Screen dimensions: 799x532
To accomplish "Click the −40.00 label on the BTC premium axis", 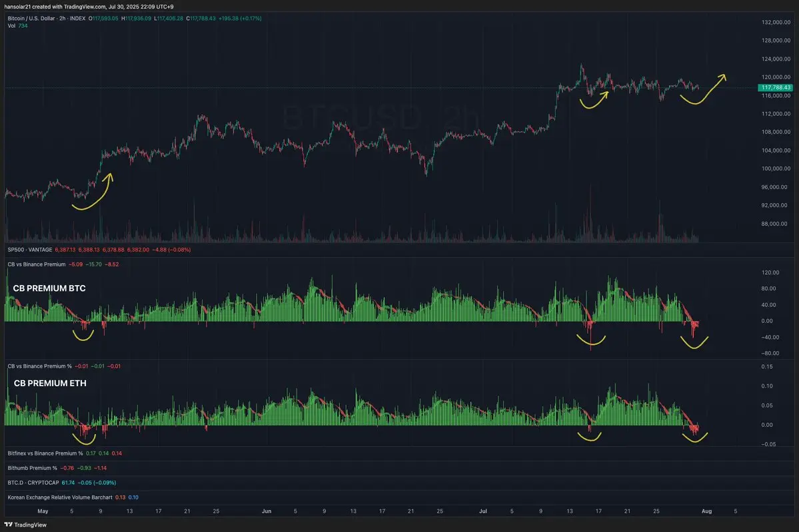I will click(x=770, y=337).
